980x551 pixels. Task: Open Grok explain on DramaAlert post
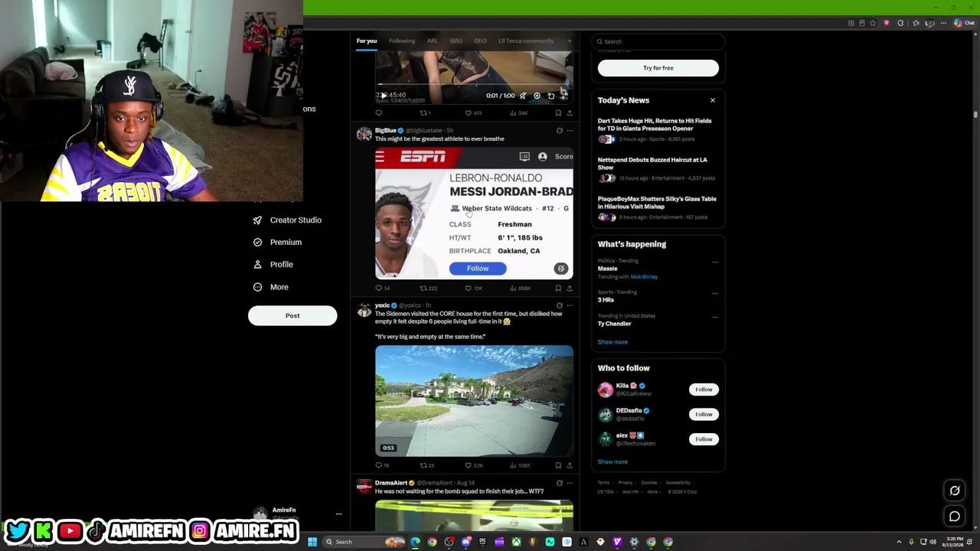point(559,483)
